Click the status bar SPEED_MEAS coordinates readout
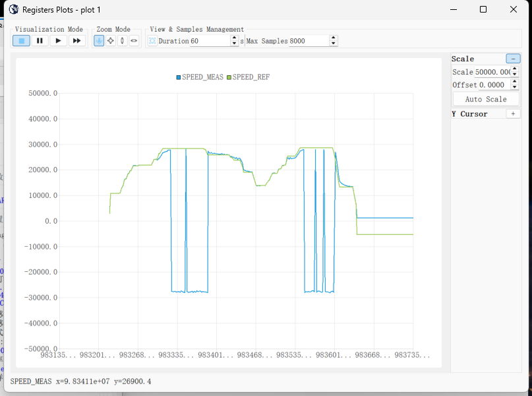Image resolution: width=532 pixels, height=396 pixels. [80, 381]
